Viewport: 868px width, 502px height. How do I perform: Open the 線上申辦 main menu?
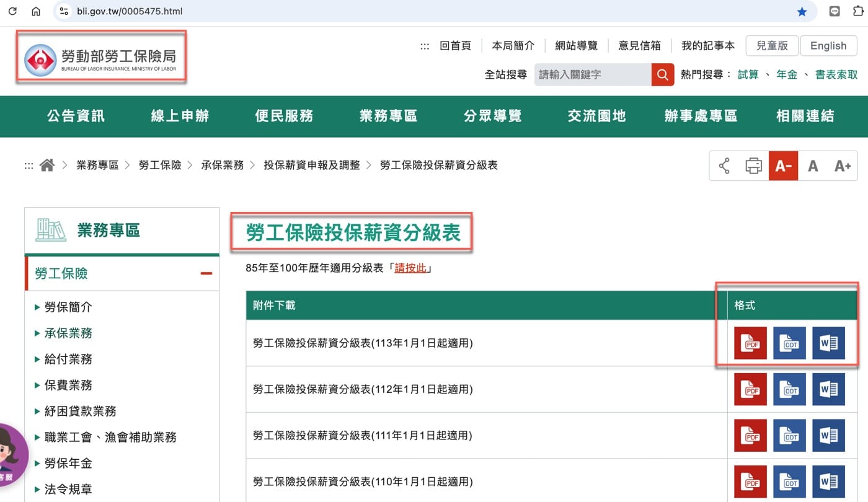180,116
